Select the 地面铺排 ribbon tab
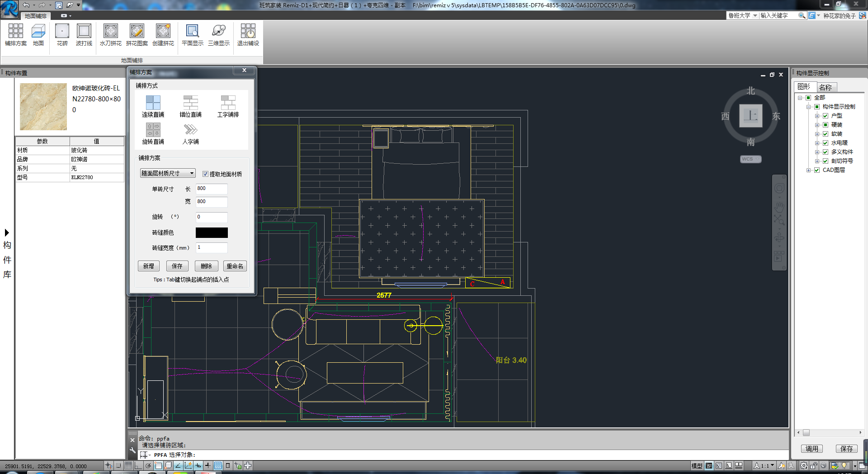The image size is (868, 474). [36, 16]
